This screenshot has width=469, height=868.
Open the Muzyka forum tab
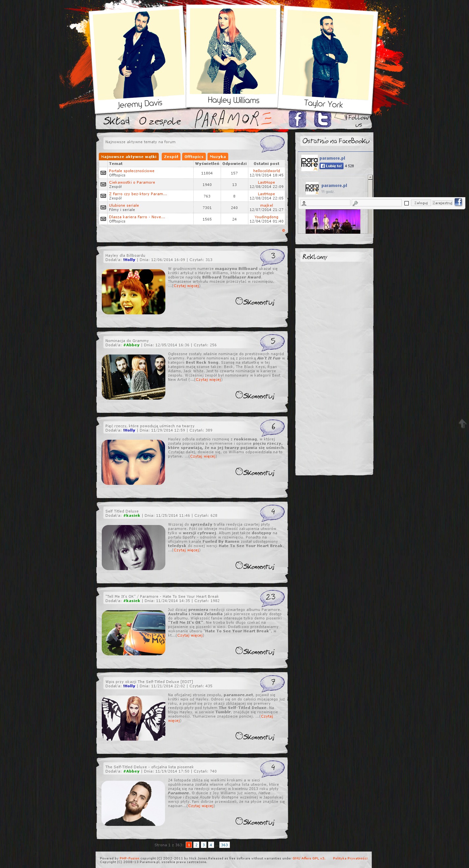(x=218, y=157)
